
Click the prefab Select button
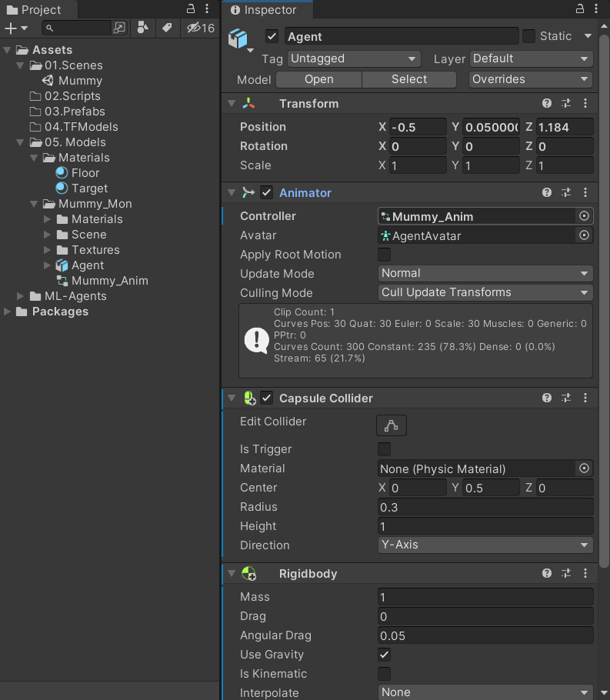click(x=409, y=79)
